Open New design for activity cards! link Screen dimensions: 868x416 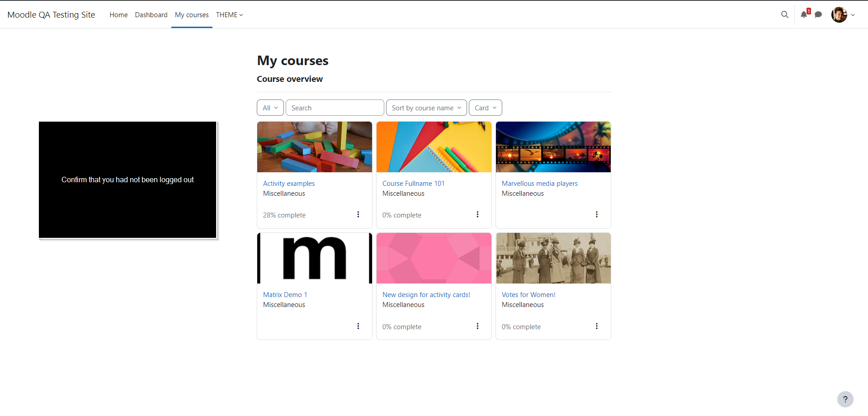pyautogui.click(x=426, y=294)
